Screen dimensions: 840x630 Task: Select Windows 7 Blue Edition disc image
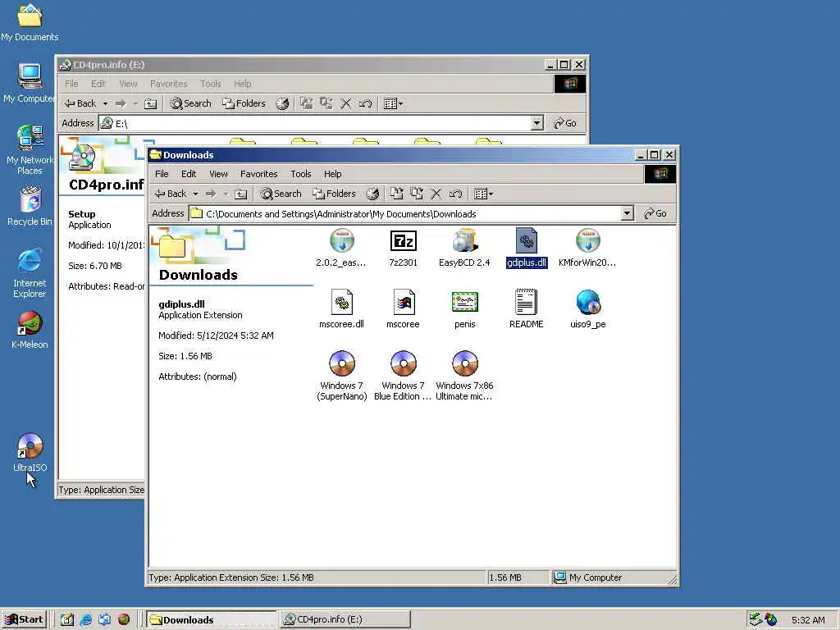click(x=403, y=376)
